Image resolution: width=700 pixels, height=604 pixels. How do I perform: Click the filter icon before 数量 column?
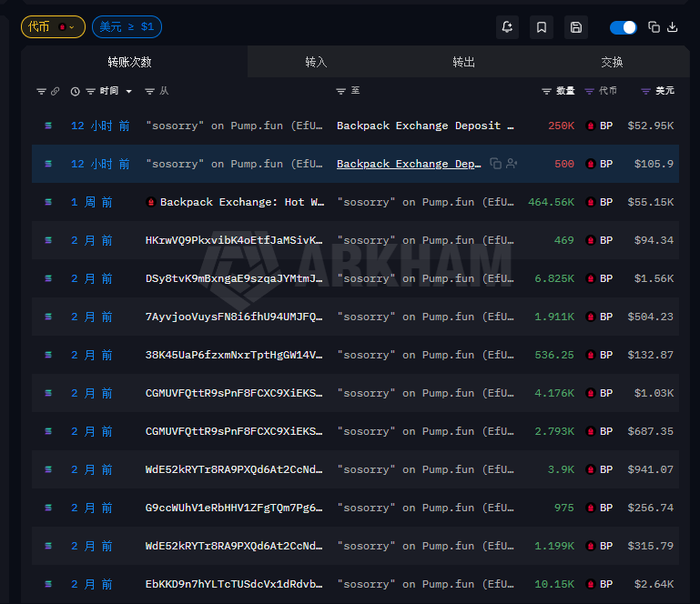pyautogui.click(x=546, y=92)
